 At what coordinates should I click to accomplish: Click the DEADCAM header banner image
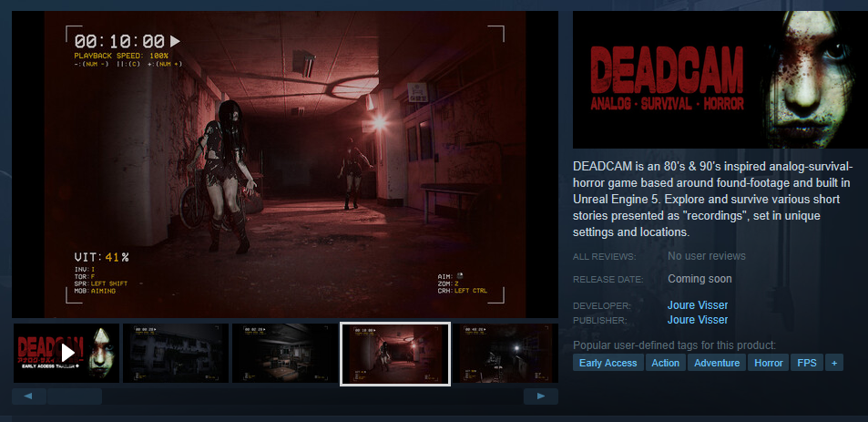pyautogui.click(x=720, y=79)
